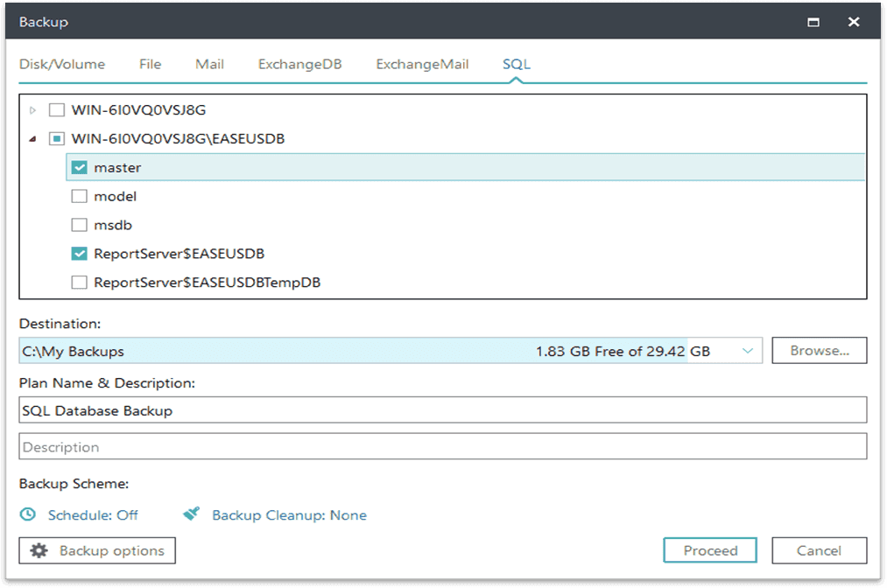
Task: Click the Backup window title text
Action: (44, 22)
